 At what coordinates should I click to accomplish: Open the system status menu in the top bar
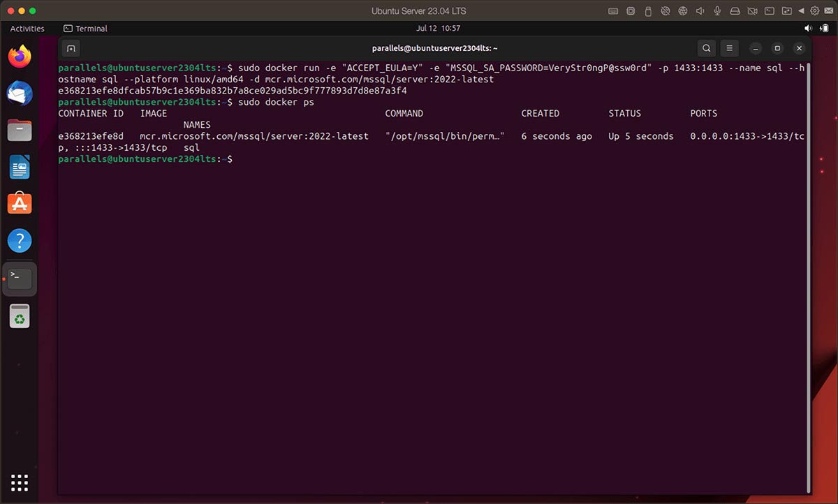pos(817,29)
